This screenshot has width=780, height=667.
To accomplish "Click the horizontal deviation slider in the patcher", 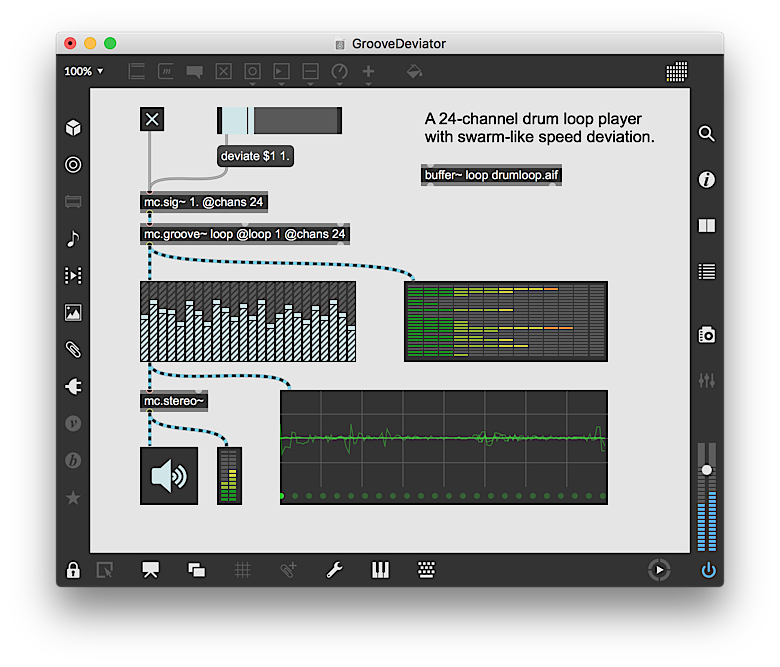I will (279, 120).
